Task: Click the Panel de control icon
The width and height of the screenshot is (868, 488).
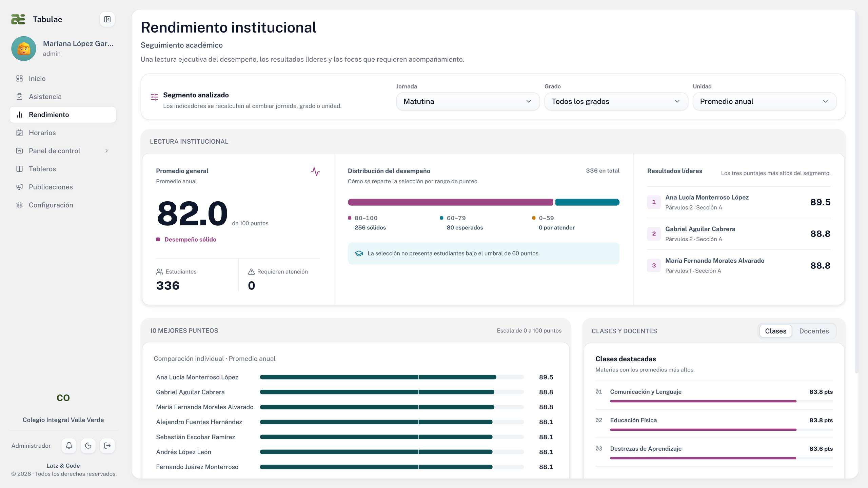Action: tap(20, 151)
